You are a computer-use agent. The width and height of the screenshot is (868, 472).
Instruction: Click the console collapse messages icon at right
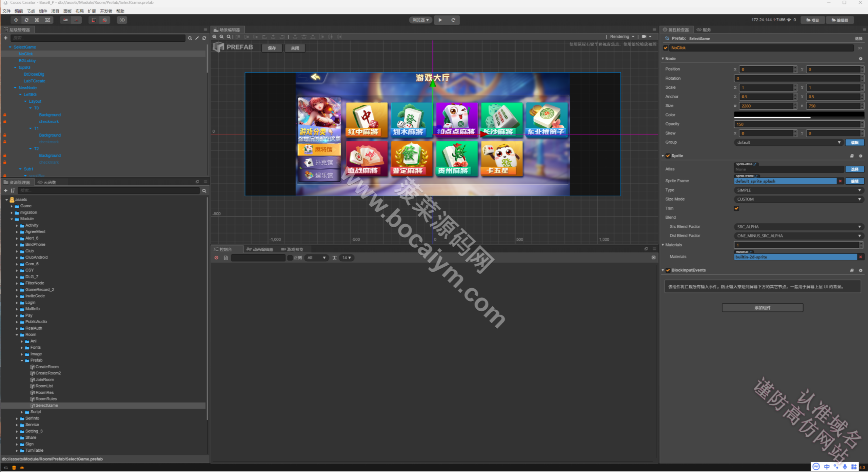(x=653, y=258)
